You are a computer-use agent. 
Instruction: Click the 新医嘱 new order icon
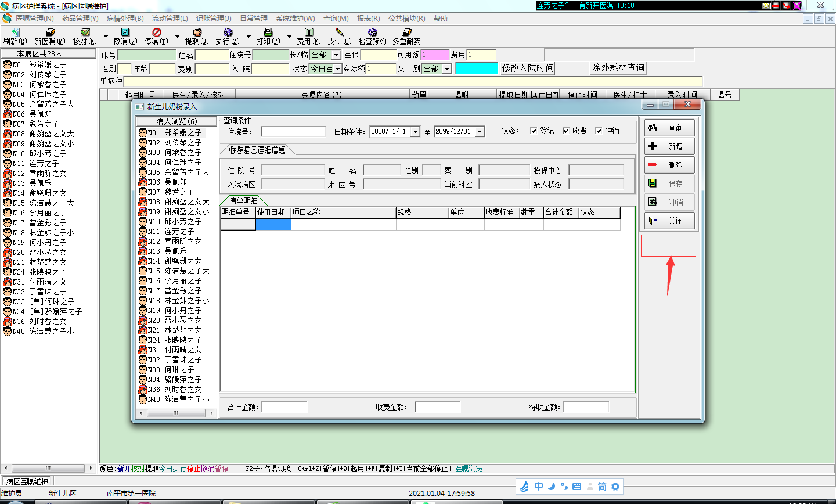tap(50, 33)
